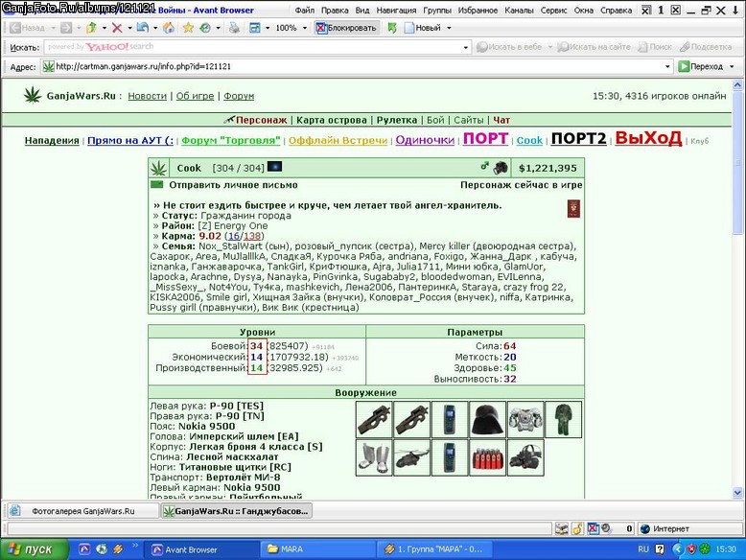
Task: Click the red X Stop toolbar icon
Action: pos(117,28)
